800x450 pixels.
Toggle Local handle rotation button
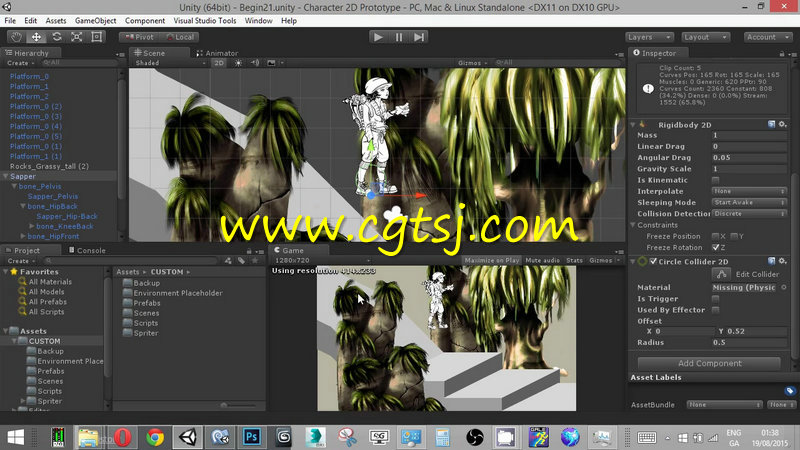tap(180, 37)
